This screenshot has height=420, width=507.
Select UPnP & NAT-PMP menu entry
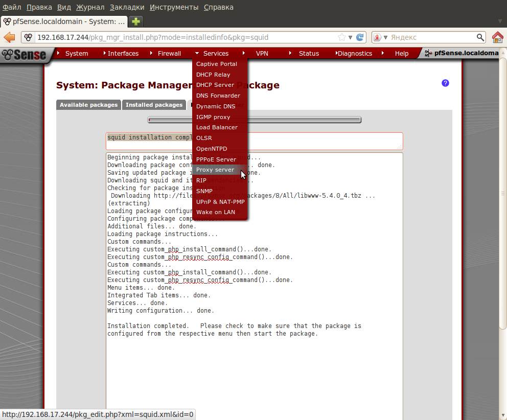tap(220, 202)
